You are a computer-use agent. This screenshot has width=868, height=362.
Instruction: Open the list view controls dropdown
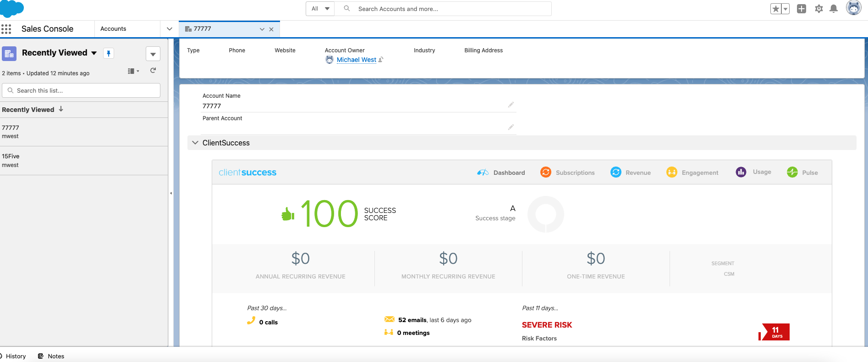coord(153,54)
